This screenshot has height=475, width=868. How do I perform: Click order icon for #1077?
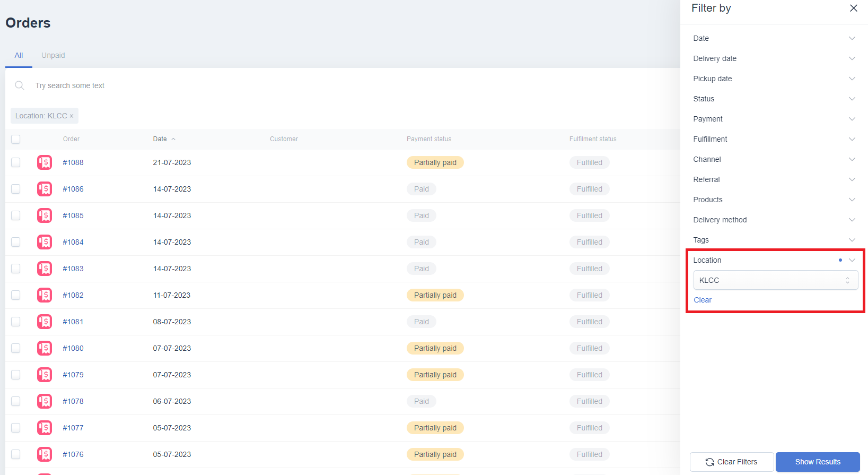45,428
